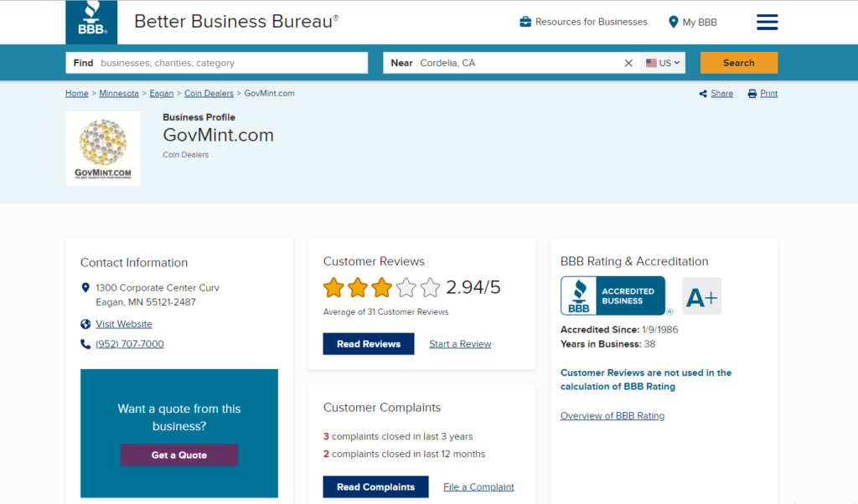The height and width of the screenshot is (504, 858).
Task: Click '2 complaints closed in last 12 months'
Action: tap(404, 455)
